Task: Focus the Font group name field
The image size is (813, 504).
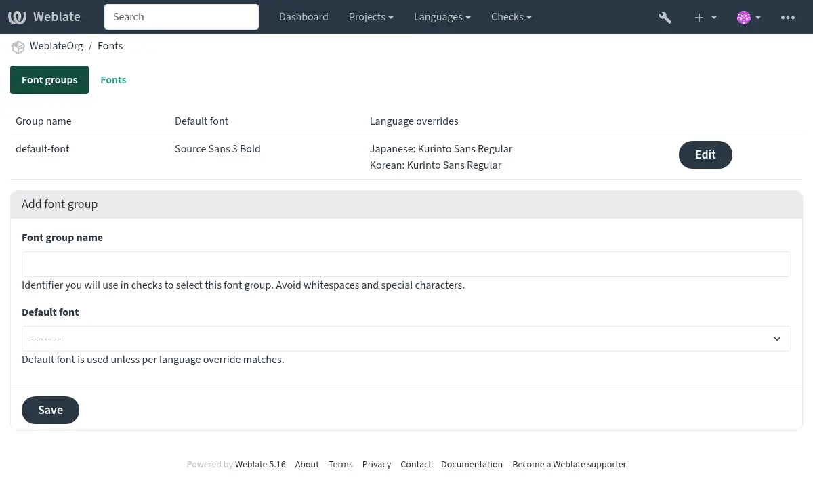Action: (406, 264)
